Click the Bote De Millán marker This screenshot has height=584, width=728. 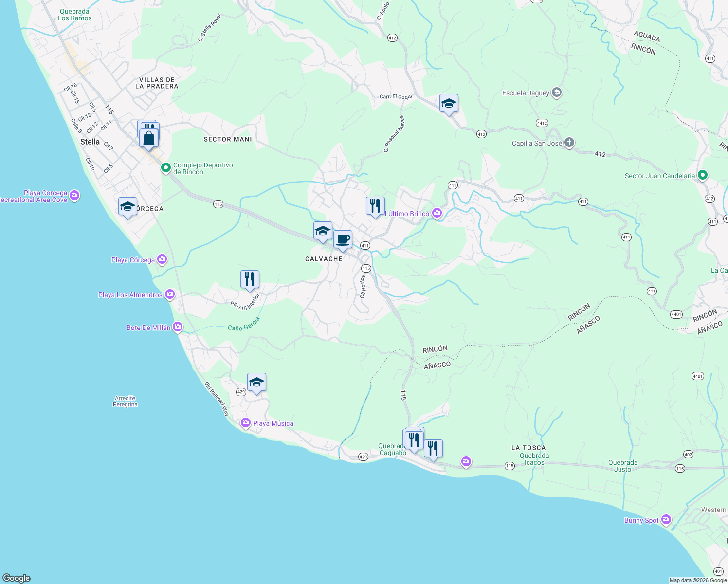click(x=177, y=327)
